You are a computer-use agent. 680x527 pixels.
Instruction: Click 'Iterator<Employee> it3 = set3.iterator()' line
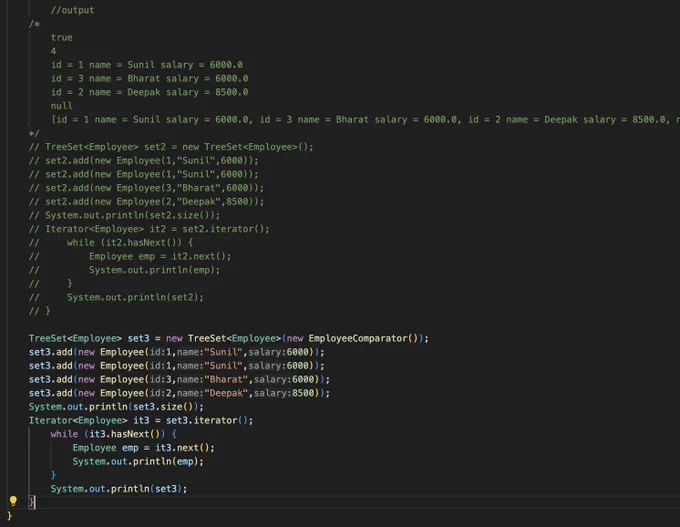[141, 420]
